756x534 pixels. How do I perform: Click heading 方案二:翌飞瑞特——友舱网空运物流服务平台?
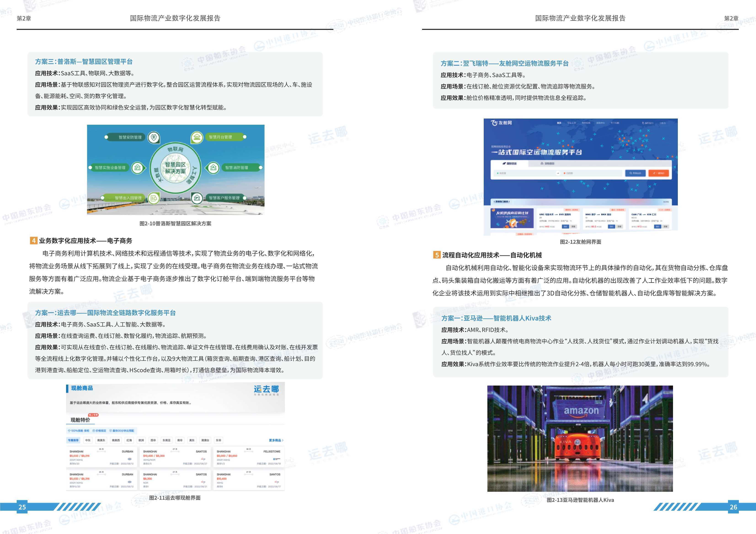505,63
